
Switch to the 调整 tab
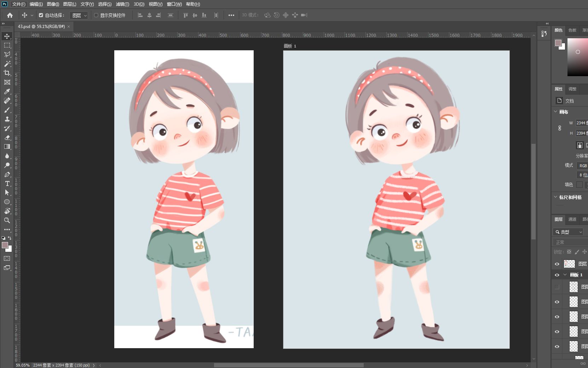(x=572, y=89)
